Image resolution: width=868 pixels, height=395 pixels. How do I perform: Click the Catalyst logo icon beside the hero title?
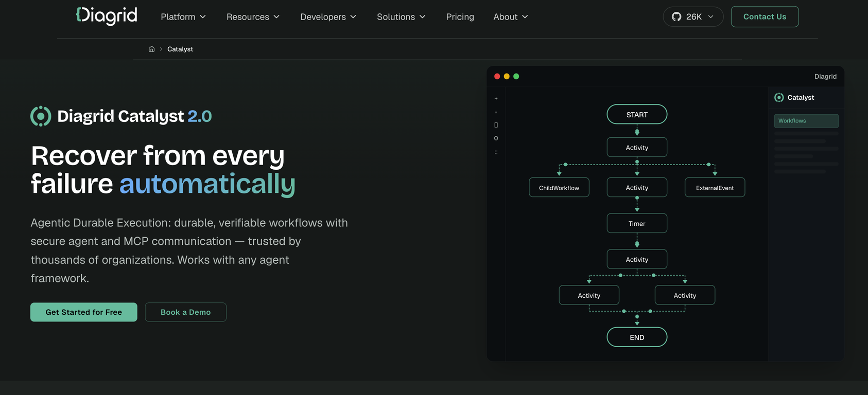41,116
